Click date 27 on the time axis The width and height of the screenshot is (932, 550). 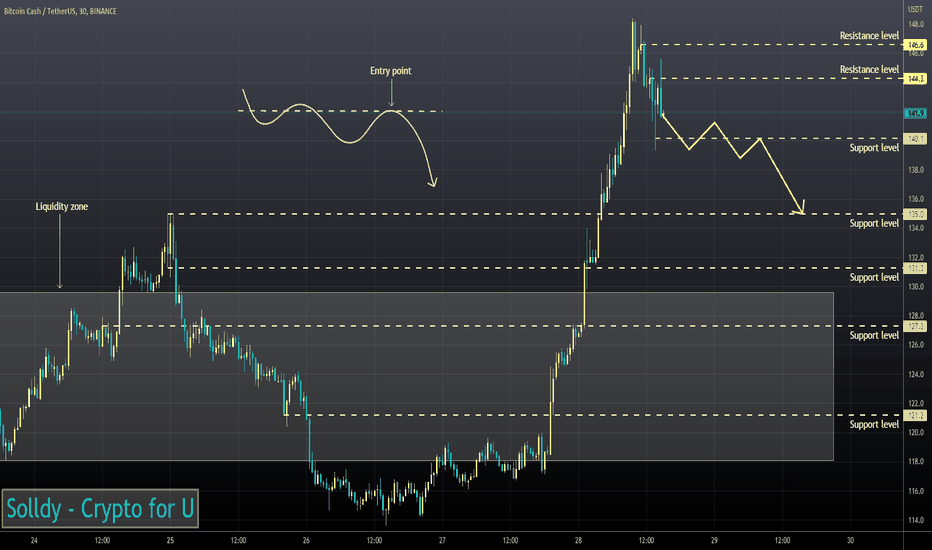[442, 540]
